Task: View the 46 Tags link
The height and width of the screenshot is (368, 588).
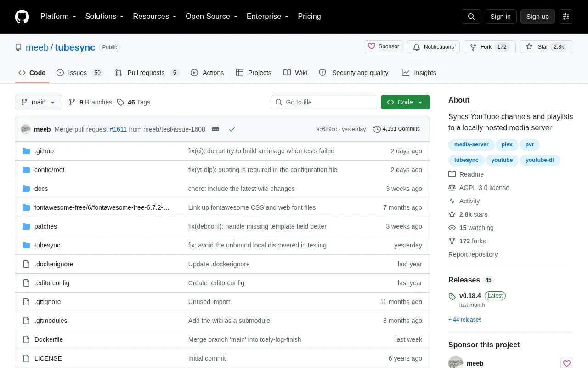Action: point(134,102)
